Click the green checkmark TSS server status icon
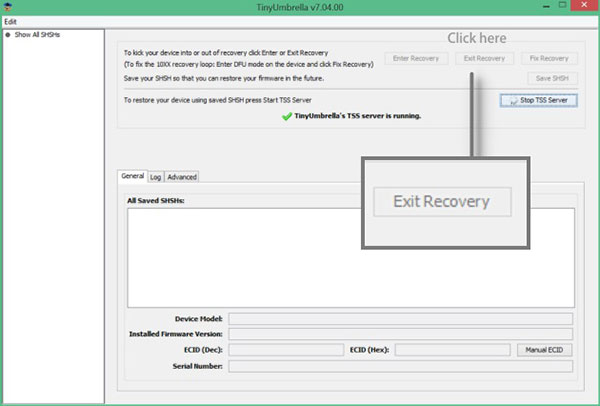The height and width of the screenshot is (406, 600). point(287,115)
